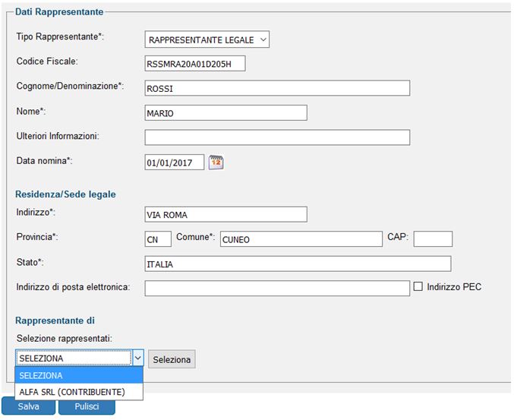Enable the Indirizzo PEC checkbox
This screenshot has width=514, height=420.
418,286
